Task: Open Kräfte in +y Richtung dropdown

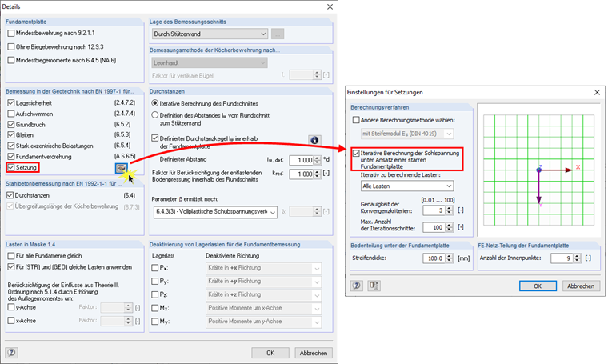Action: pos(264,281)
